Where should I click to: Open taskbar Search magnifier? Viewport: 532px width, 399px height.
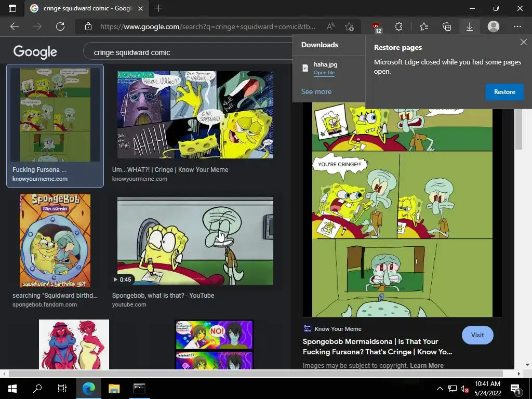coord(37,388)
